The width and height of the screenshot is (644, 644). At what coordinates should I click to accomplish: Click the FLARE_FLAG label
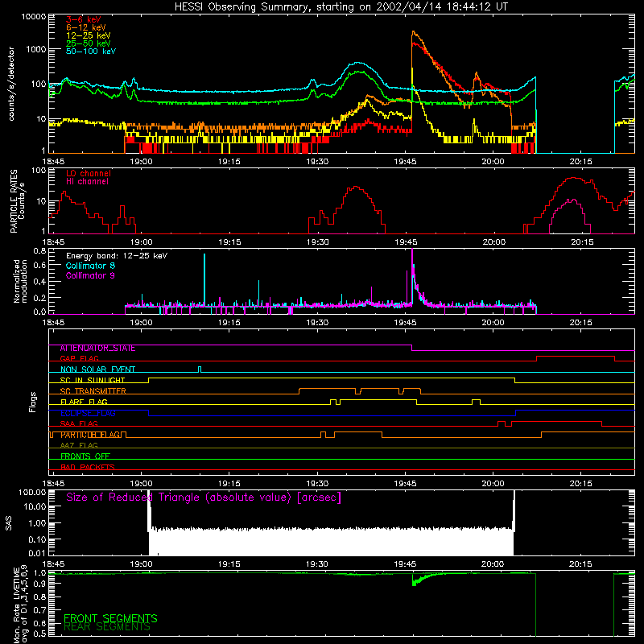click(x=84, y=402)
